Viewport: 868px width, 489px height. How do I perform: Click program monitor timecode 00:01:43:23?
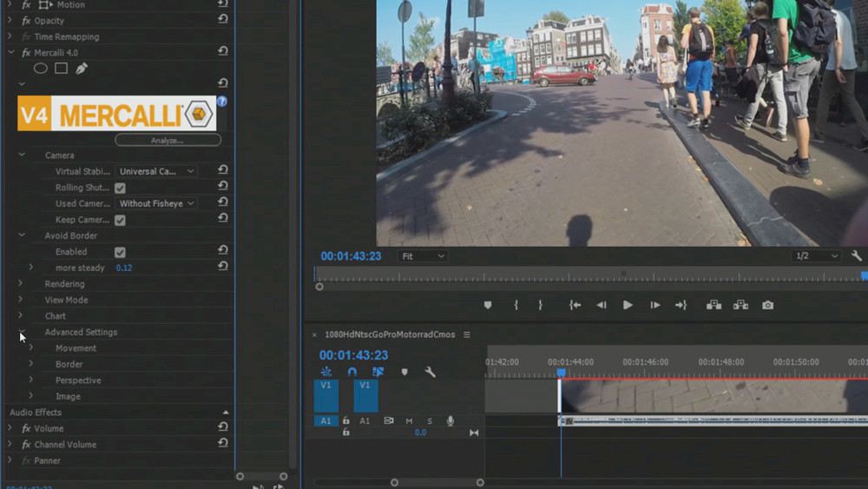[x=351, y=256]
